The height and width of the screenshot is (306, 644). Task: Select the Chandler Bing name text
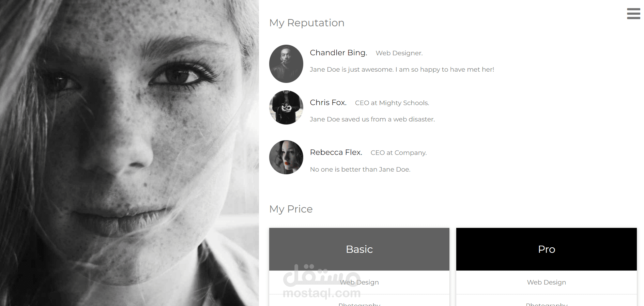338,53
